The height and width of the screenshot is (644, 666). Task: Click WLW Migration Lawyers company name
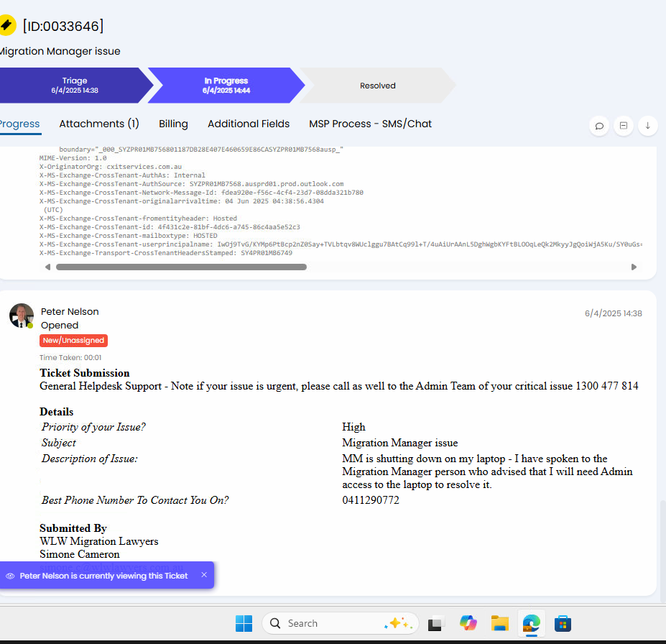99,540
